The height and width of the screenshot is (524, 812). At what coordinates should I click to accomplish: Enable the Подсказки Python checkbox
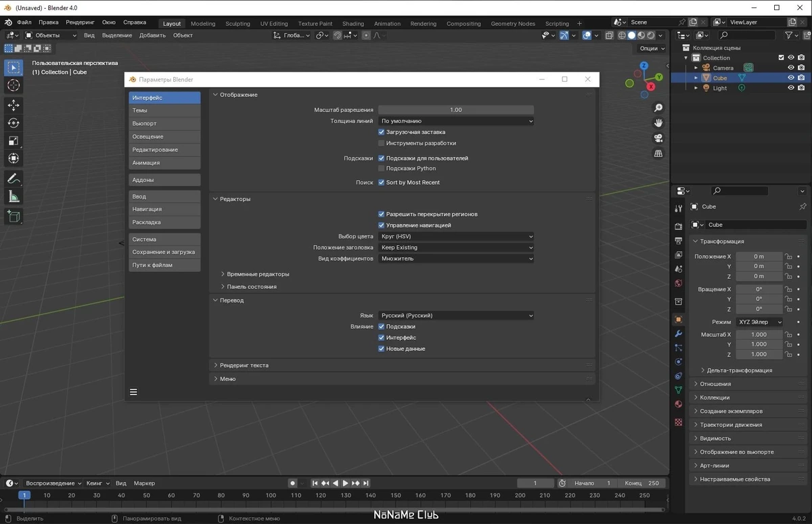(x=381, y=168)
